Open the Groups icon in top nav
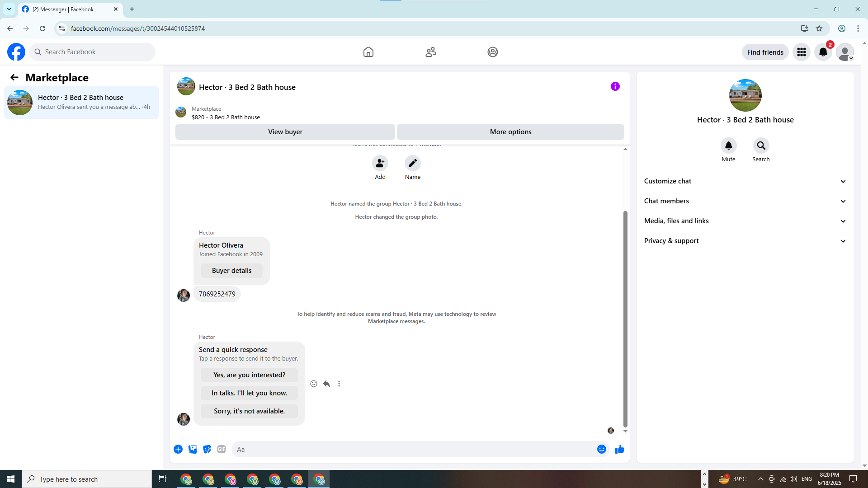The height and width of the screenshot is (488, 868). pyautogui.click(x=493, y=52)
